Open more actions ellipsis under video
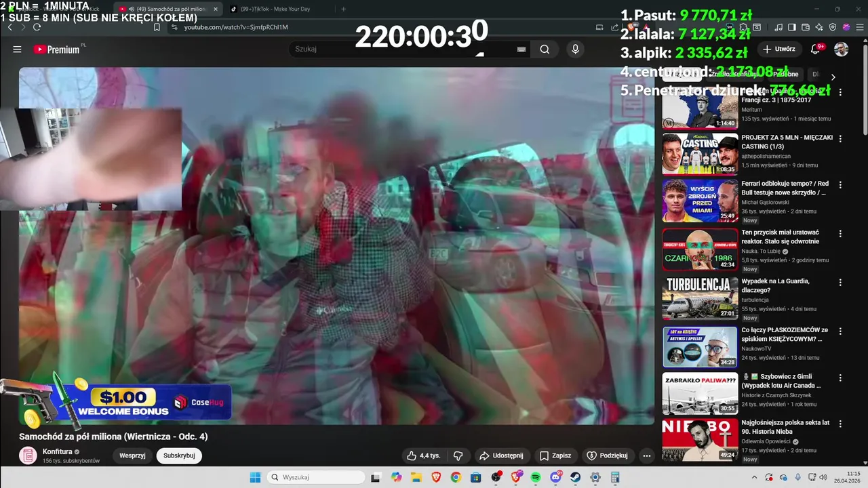This screenshot has width=868, height=488. coord(646,455)
